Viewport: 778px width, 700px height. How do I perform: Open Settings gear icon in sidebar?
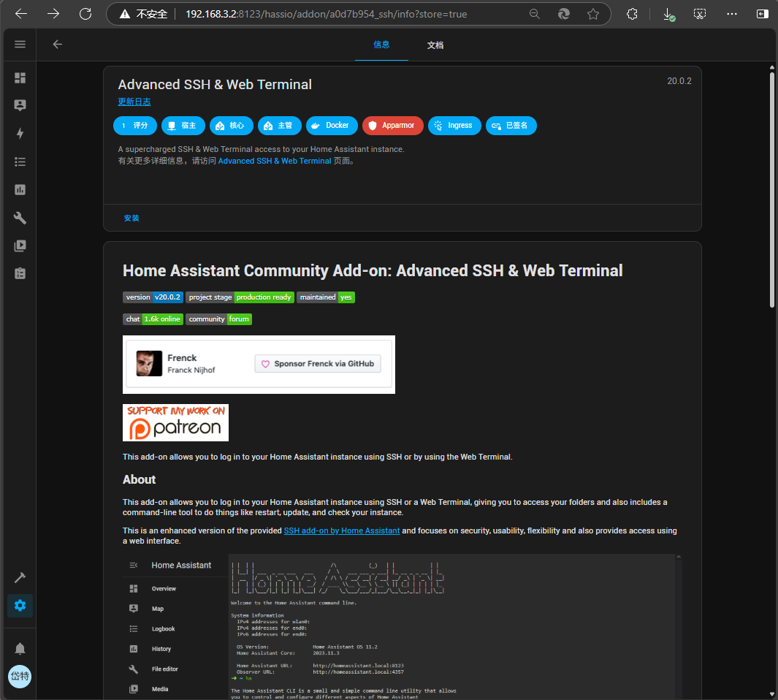[20, 606]
